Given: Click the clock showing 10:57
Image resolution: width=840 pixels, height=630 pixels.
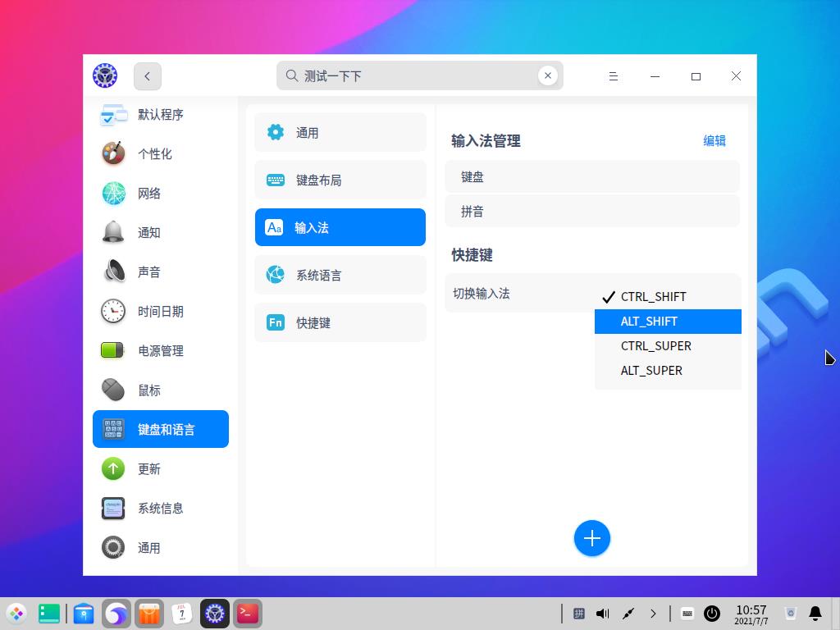Looking at the screenshot, I should click(x=751, y=614).
